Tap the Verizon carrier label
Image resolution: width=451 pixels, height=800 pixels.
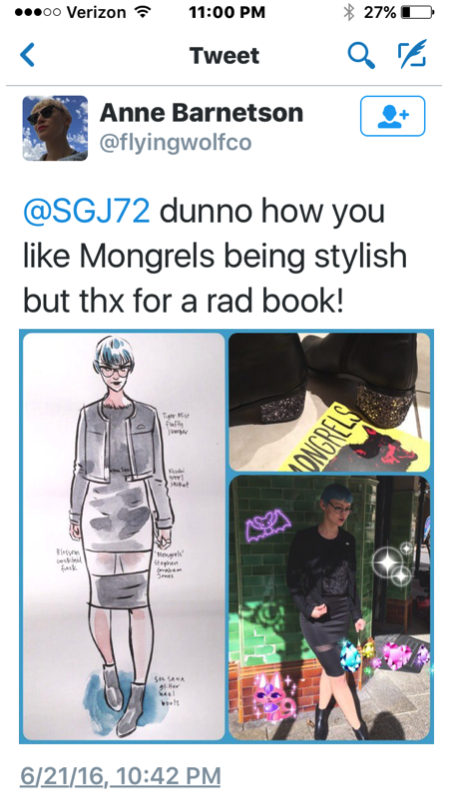(97, 13)
